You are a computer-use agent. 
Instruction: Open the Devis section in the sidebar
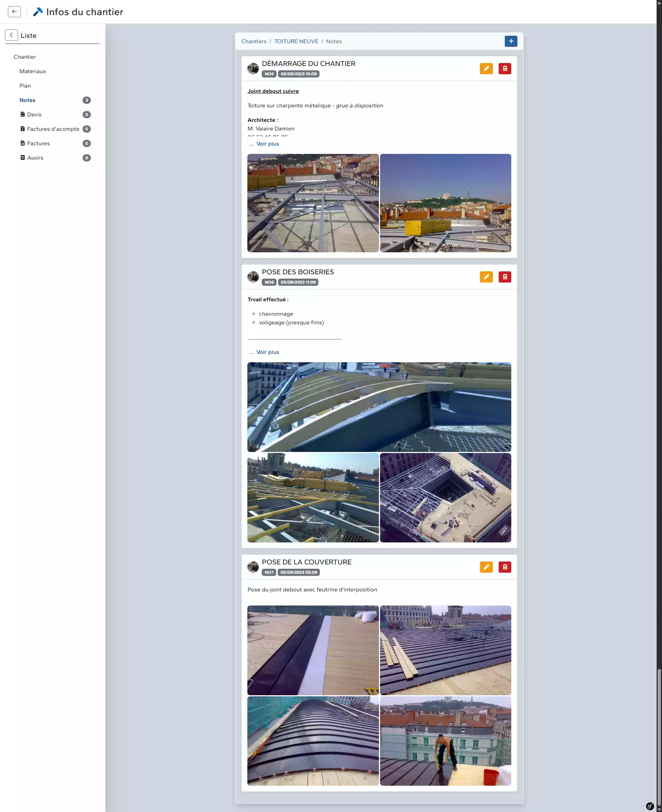pos(34,114)
